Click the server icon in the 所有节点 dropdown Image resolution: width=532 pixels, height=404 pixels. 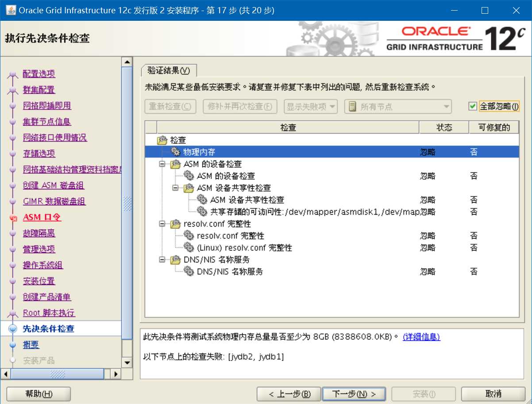353,106
